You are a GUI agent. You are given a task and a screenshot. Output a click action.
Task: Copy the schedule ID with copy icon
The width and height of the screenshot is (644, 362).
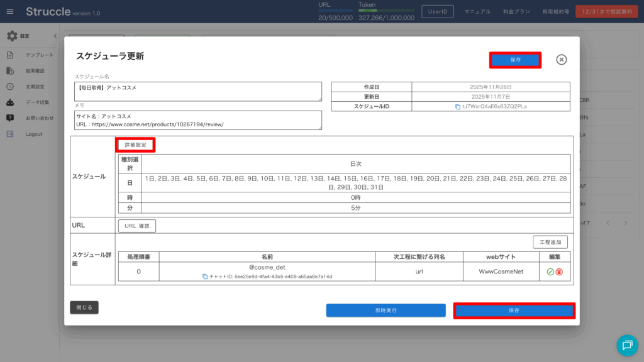(x=458, y=107)
